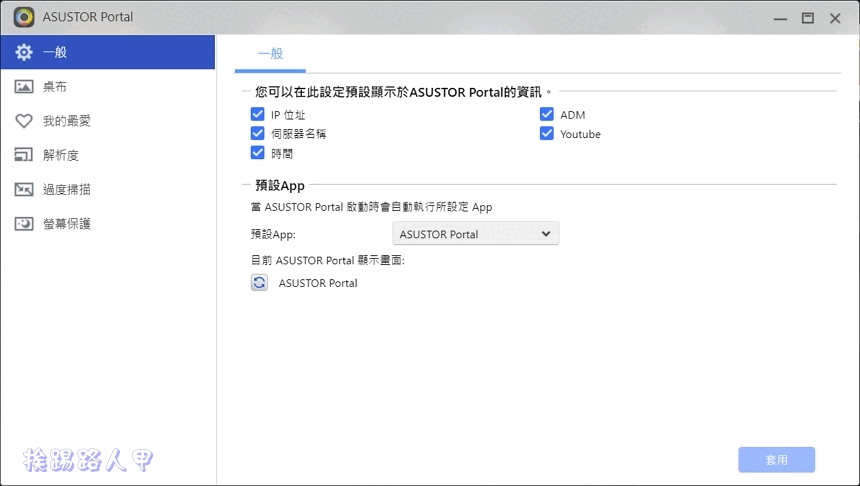Uncheck the IP 位址 checkbox

[257, 114]
